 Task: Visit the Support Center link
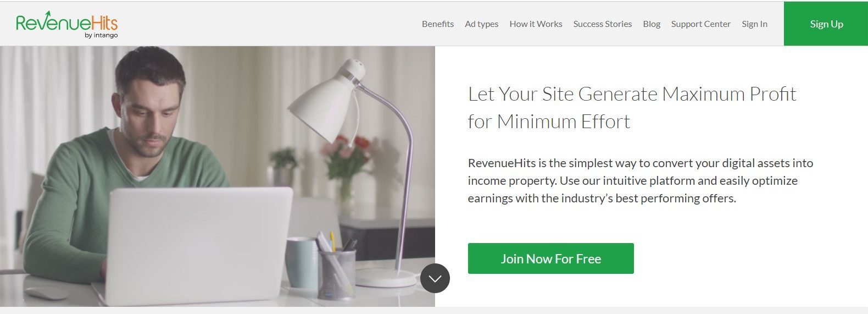point(700,24)
